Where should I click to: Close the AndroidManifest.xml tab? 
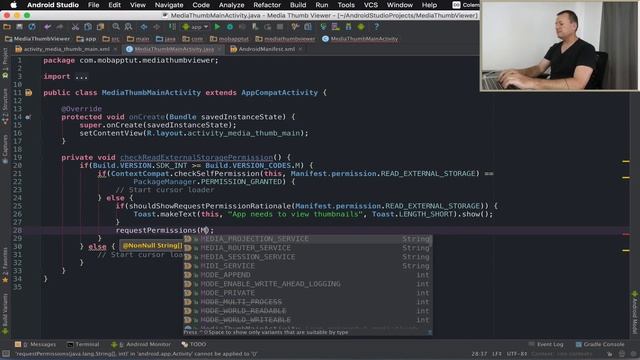click(300, 49)
